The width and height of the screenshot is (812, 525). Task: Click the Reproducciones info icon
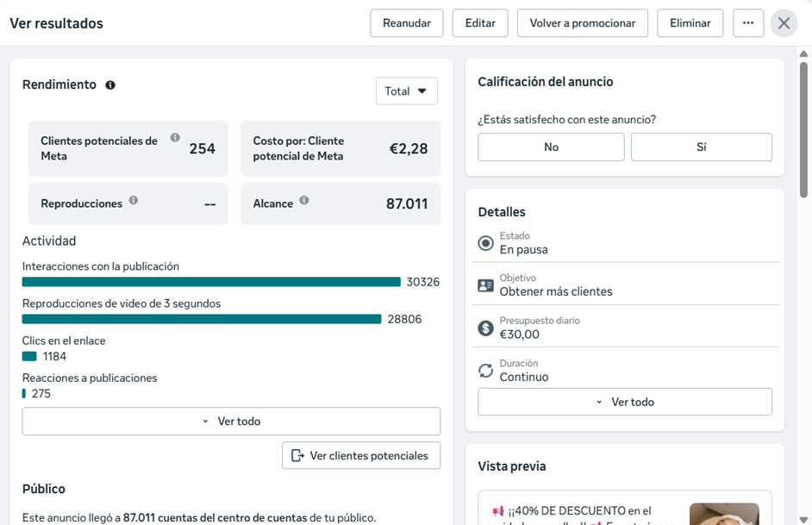[x=134, y=200]
